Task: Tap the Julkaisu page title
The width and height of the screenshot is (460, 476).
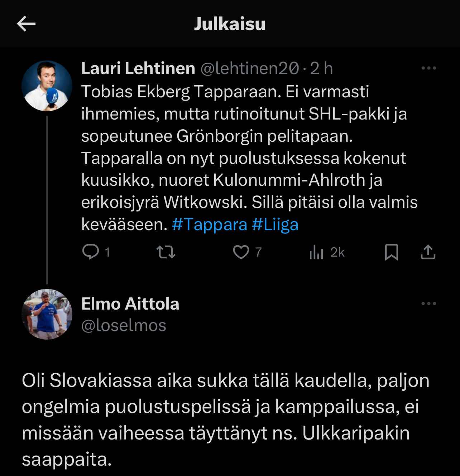Action: coord(230,24)
